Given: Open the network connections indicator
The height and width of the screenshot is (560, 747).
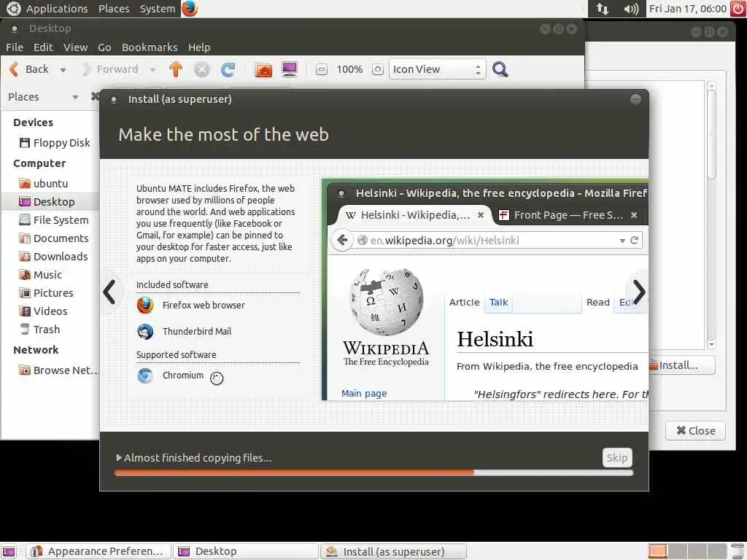Looking at the screenshot, I should 603,9.
